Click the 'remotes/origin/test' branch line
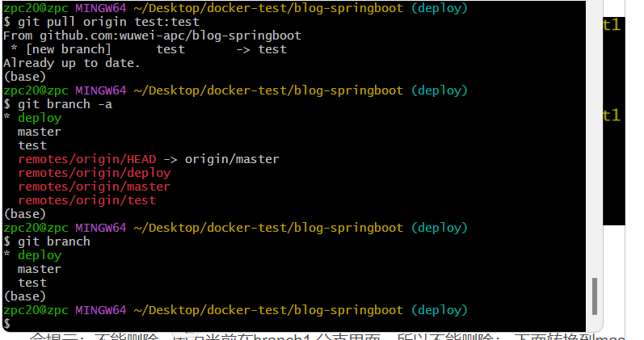This screenshot has height=340, width=644. (86, 200)
